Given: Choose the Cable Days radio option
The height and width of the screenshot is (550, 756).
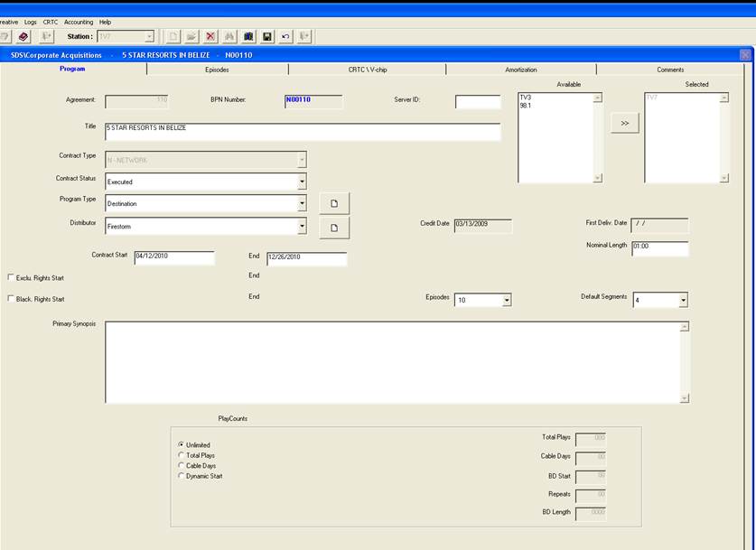Looking at the screenshot, I should [182, 466].
